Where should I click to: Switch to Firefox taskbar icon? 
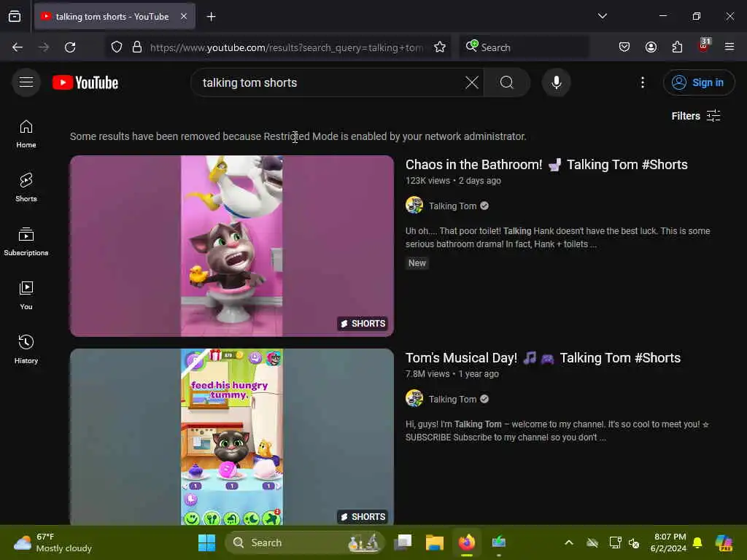click(466, 542)
